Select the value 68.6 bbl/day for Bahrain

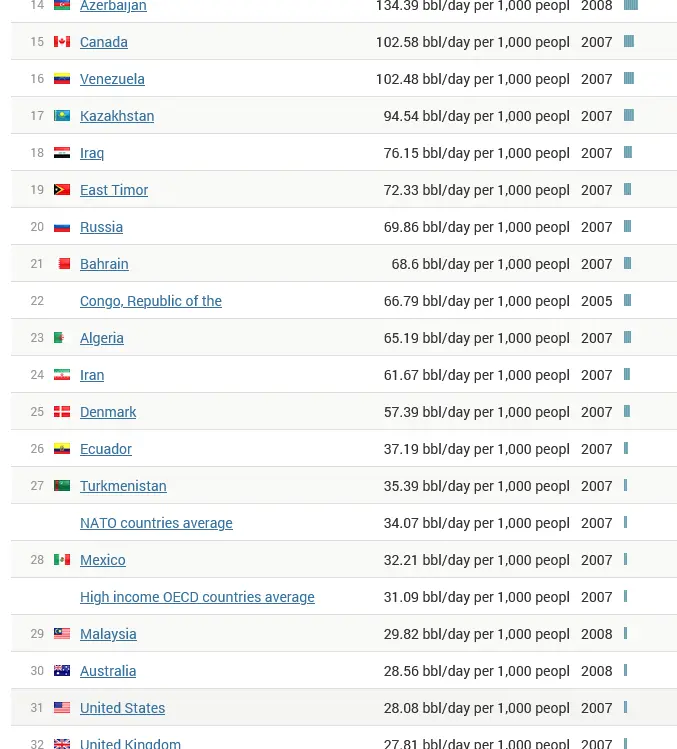480,264
